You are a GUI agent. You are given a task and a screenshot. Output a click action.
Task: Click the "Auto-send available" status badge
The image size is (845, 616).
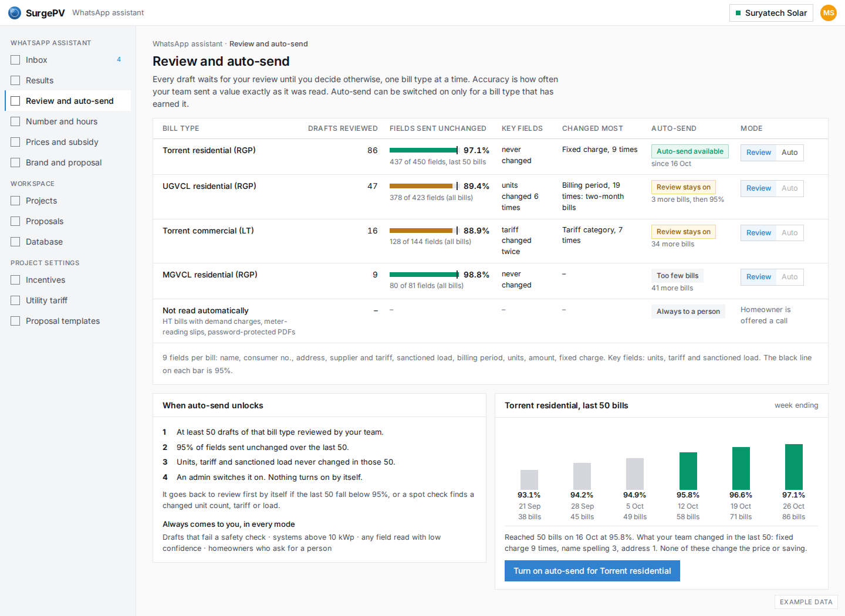[690, 151]
